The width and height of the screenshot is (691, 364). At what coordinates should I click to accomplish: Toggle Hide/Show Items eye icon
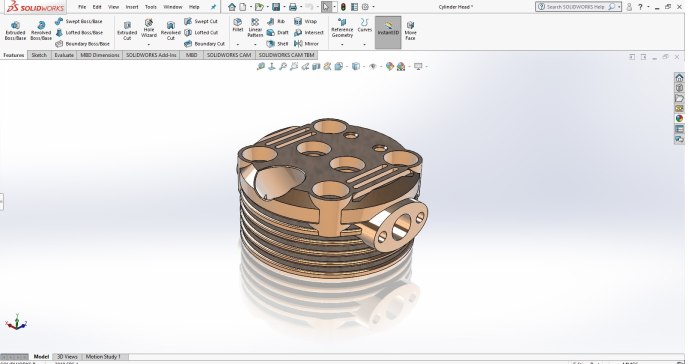coord(373,67)
